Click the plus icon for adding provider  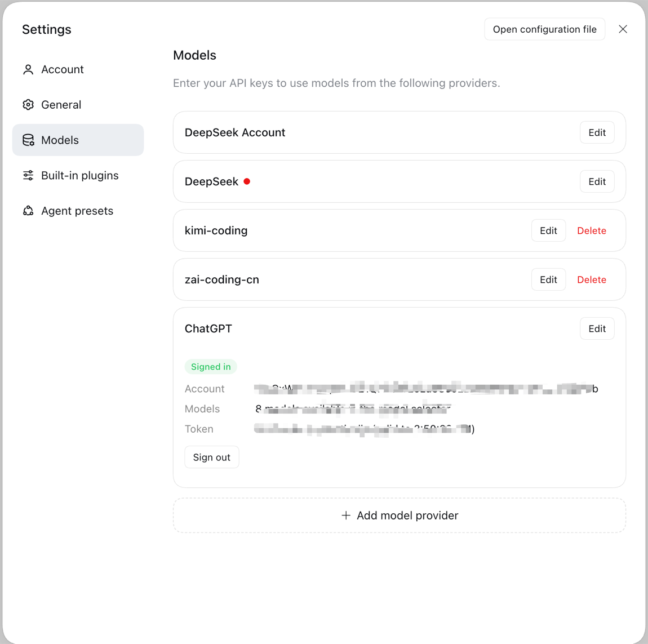point(346,516)
